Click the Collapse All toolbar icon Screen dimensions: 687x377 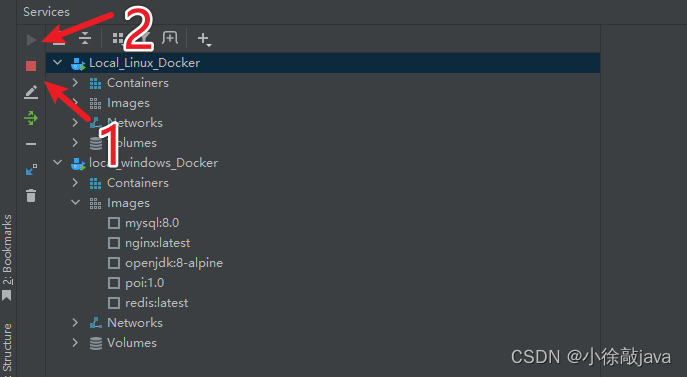85,39
